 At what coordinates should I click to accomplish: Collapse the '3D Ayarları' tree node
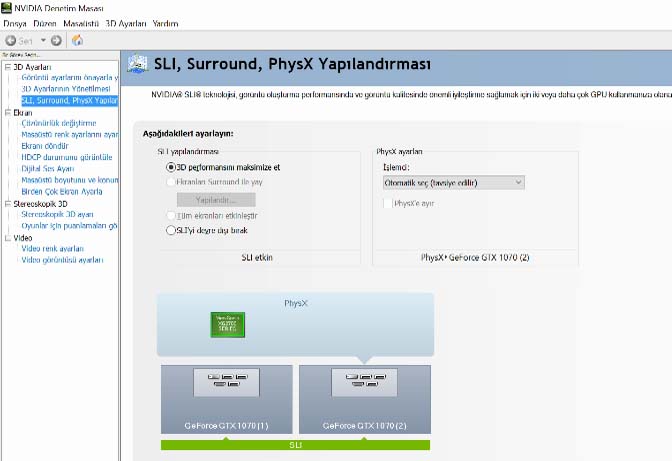(x=7, y=67)
